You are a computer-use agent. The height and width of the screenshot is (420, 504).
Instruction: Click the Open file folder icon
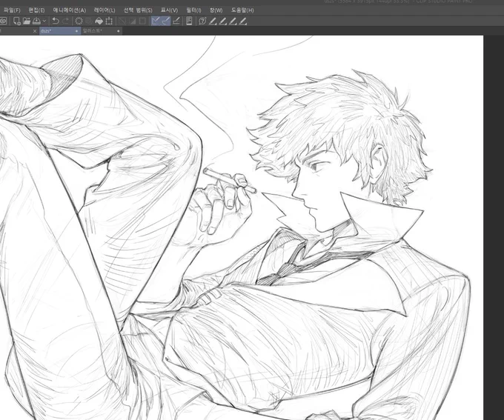(27, 21)
